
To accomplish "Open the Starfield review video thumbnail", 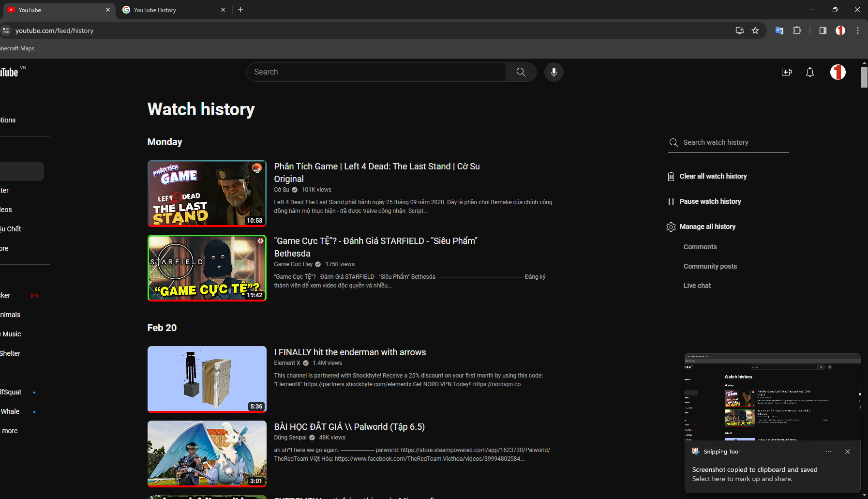I will coord(207,268).
